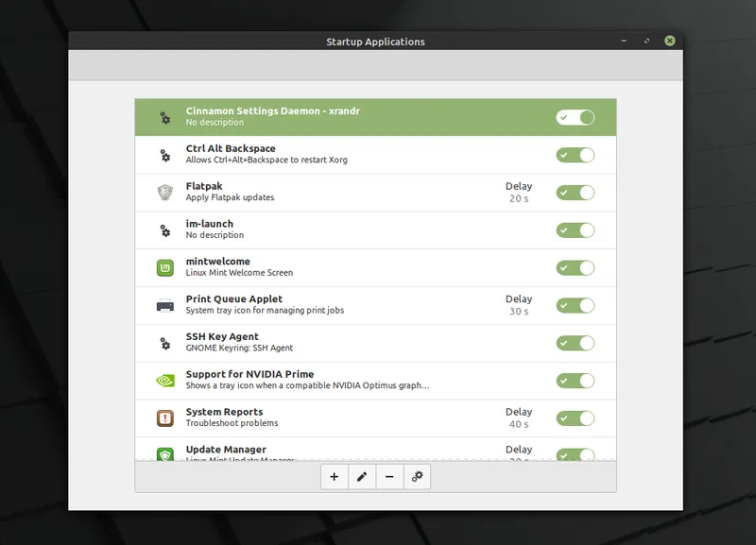Click 'Linux Mint Welcome Screen' description
Image resolution: width=756 pixels, height=545 pixels.
[x=239, y=273]
